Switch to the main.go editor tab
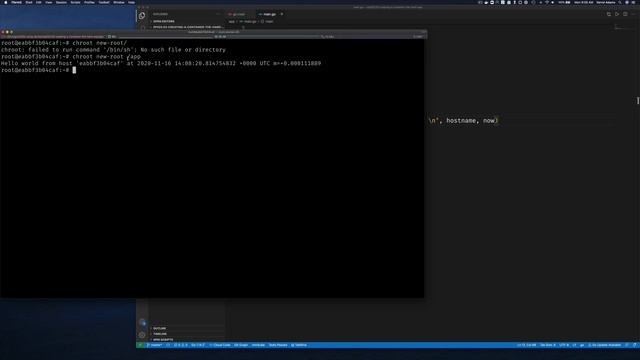Image resolution: width=640 pixels, height=360 pixels. point(268,14)
